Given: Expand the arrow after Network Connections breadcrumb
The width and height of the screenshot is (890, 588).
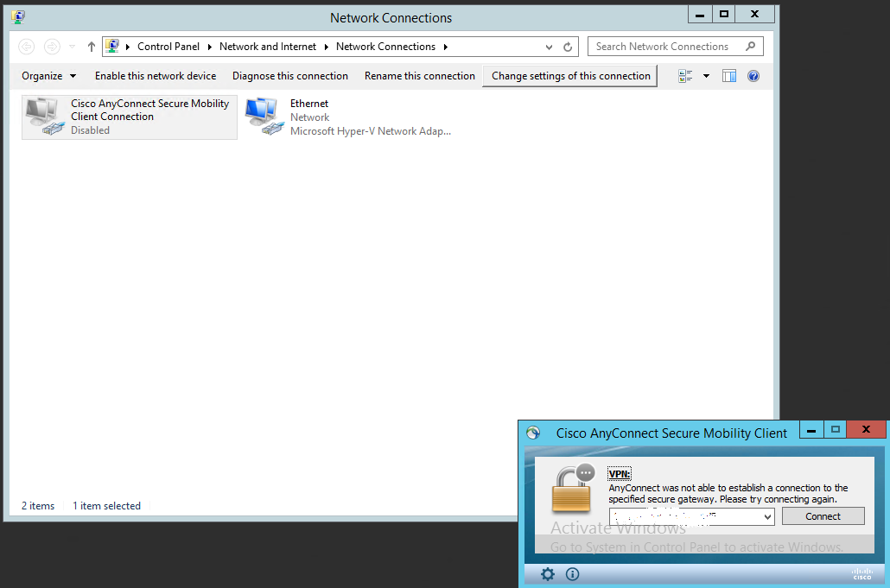Looking at the screenshot, I should click(x=446, y=47).
